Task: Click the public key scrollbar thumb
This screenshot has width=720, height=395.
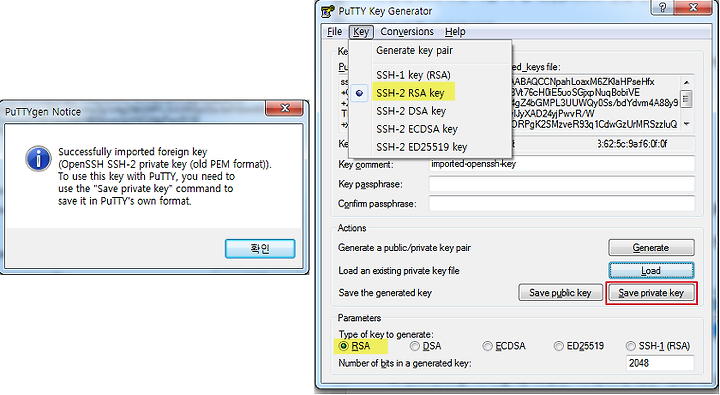Action: click(686, 99)
